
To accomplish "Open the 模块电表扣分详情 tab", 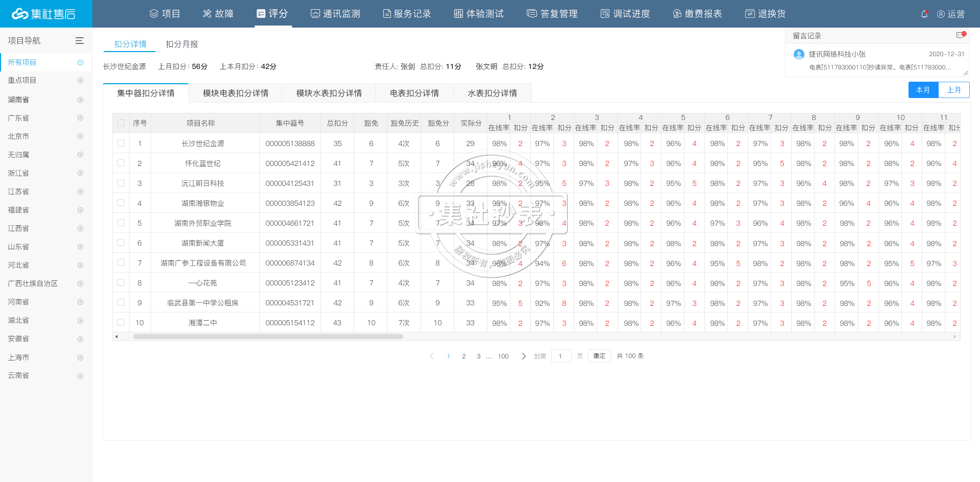I will [x=235, y=93].
